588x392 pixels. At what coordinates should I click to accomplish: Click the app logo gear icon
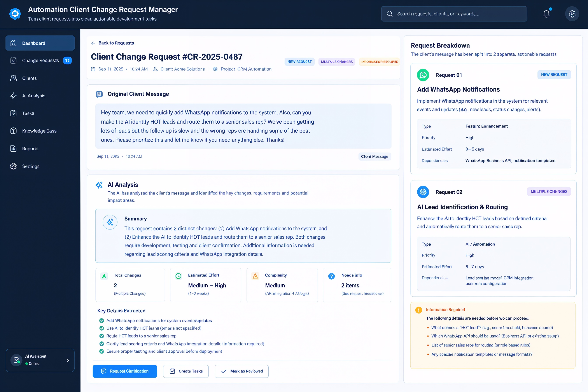(x=15, y=14)
